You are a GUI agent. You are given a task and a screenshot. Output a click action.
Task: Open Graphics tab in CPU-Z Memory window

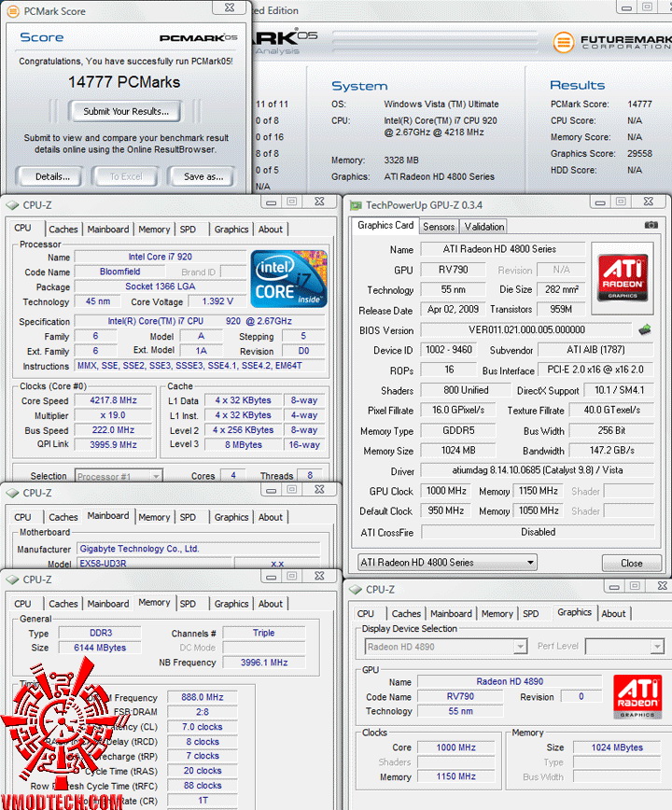click(x=231, y=604)
